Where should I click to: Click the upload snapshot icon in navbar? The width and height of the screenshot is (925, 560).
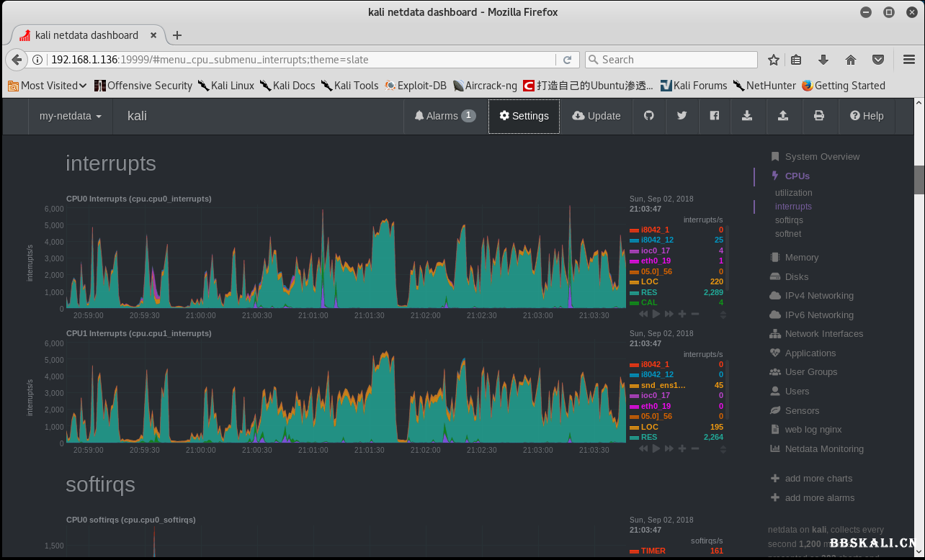pyautogui.click(x=783, y=116)
